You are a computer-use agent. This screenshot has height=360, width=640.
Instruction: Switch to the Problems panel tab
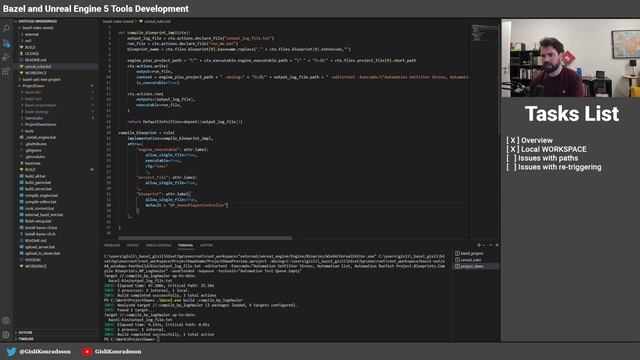click(x=112, y=245)
